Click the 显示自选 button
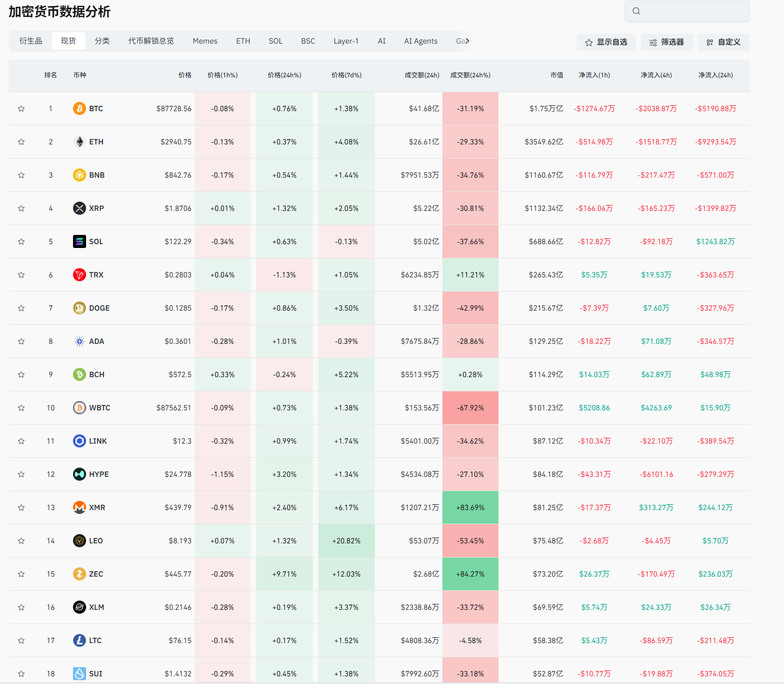The image size is (784, 684). tap(606, 42)
